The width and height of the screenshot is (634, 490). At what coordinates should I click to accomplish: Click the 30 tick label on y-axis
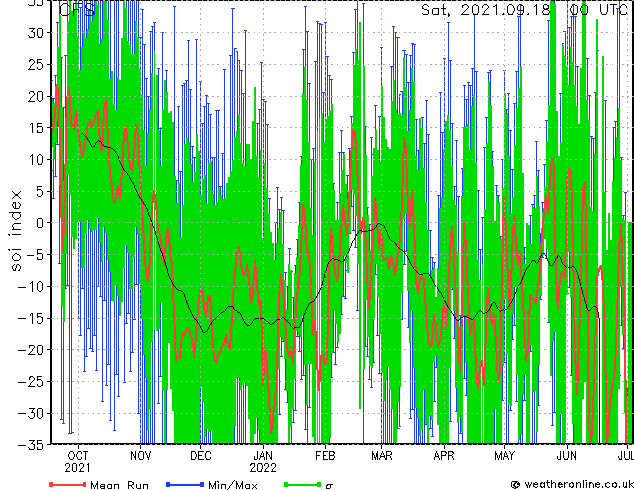coord(36,32)
